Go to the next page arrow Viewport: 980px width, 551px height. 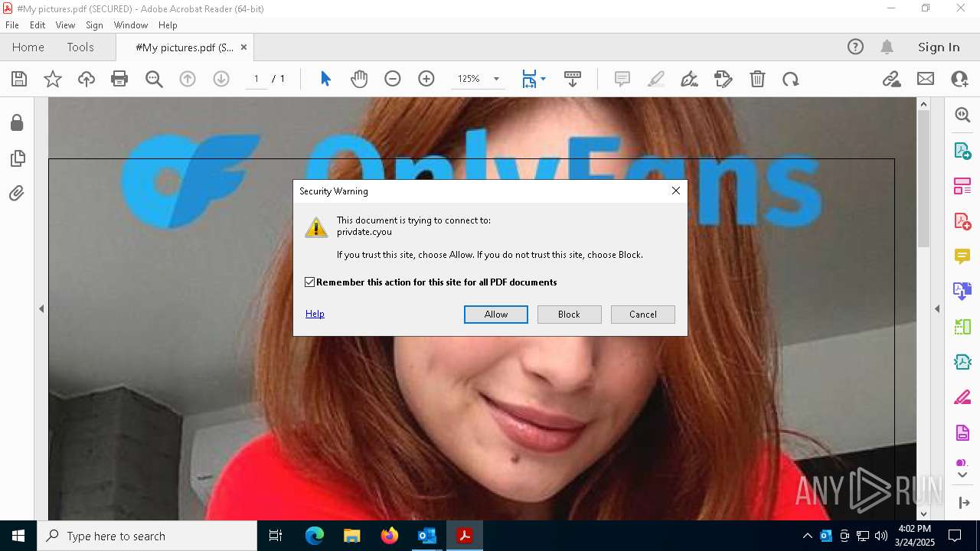tap(221, 79)
